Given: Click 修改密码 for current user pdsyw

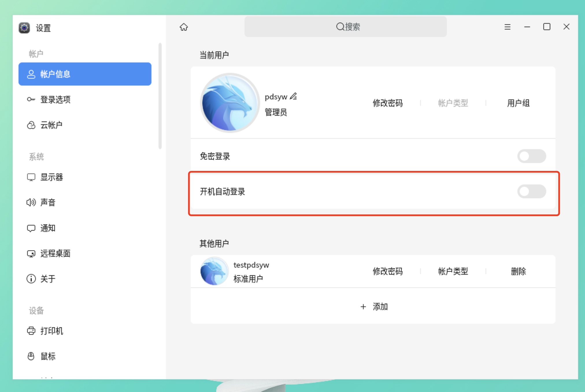Looking at the screenshot, I should tap(387, 103).
